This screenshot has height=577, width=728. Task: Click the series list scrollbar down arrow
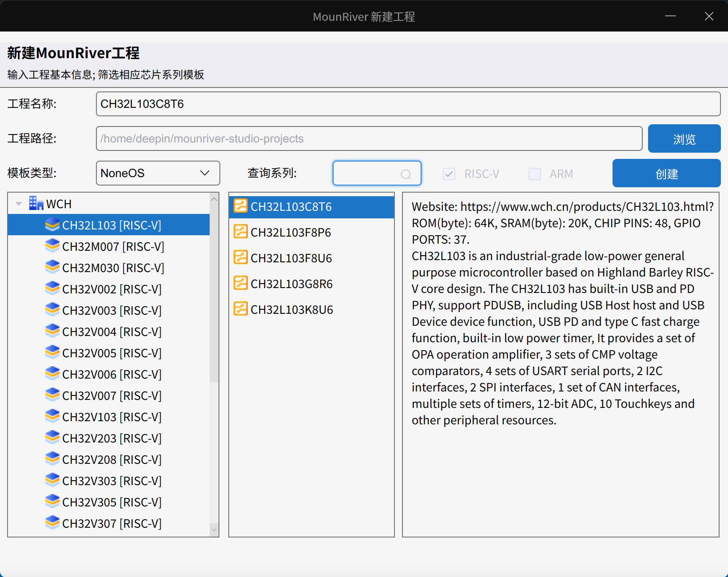(x=214, y=530)
